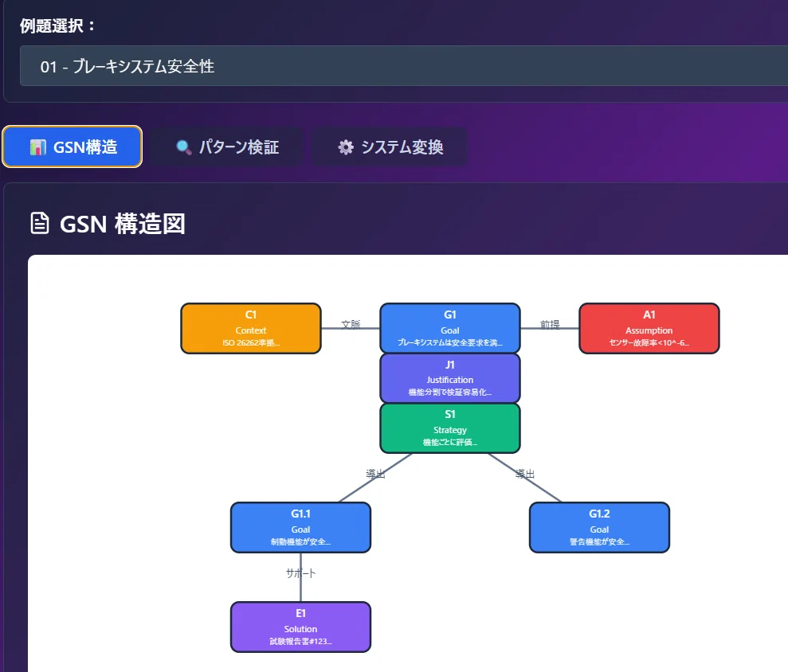Select the A1 Assumption node
The image size is (788, 672).
[x=649, y=329]
